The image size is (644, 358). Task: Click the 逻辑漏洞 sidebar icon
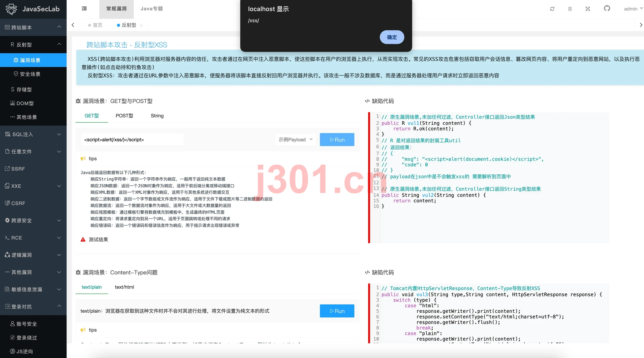pyautogui.click(x=7, y=255)
